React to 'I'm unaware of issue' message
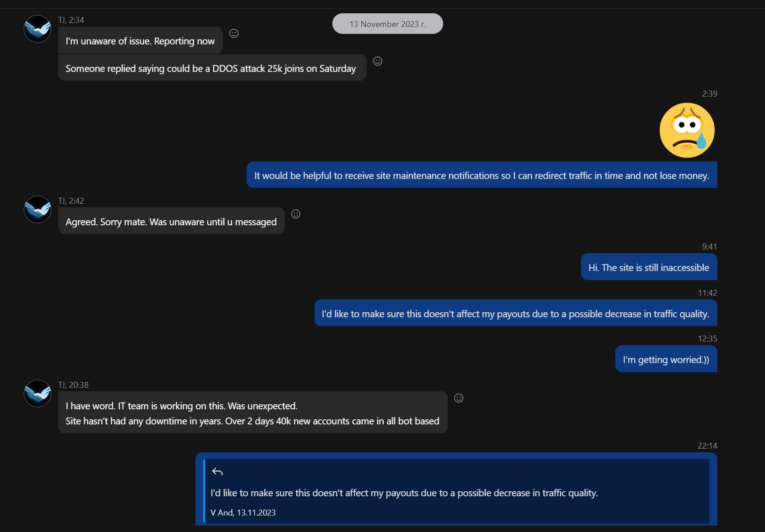Screen dimensions: 765x532 pyautogui.click(x=234, y=33)
